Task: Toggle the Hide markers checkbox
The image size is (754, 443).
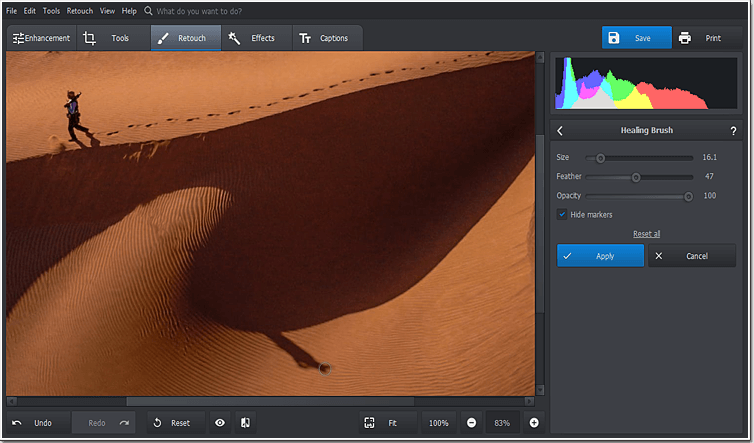Action: click(562, 214)
